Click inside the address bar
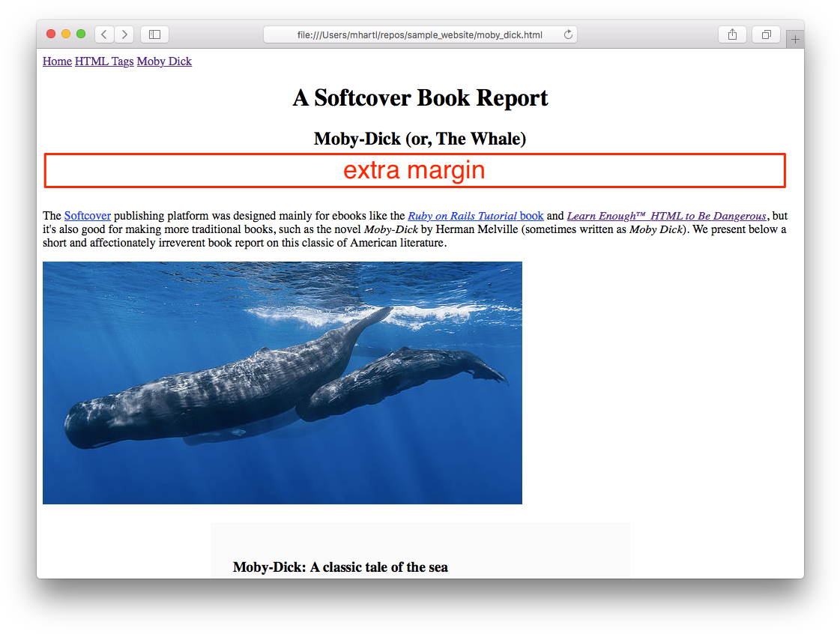840x634 pixels. coord(420,34)
